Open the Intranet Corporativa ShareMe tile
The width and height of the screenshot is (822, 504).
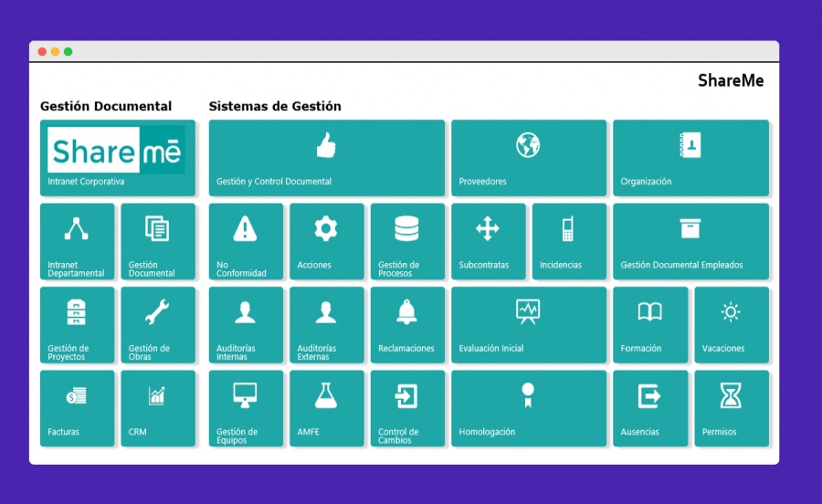tap(118, 158)
